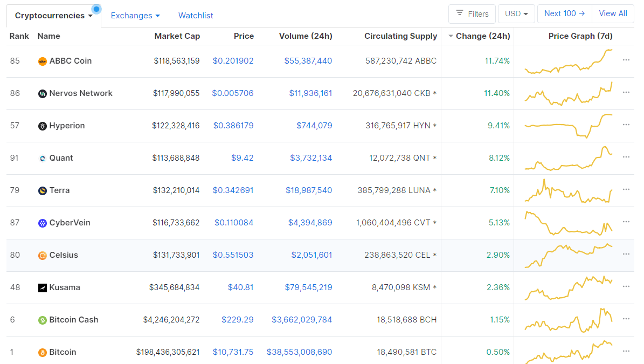Screen dimensions: 644x364
Task: Open the three-dot menu for CyberVein
Action: point(626,222)
